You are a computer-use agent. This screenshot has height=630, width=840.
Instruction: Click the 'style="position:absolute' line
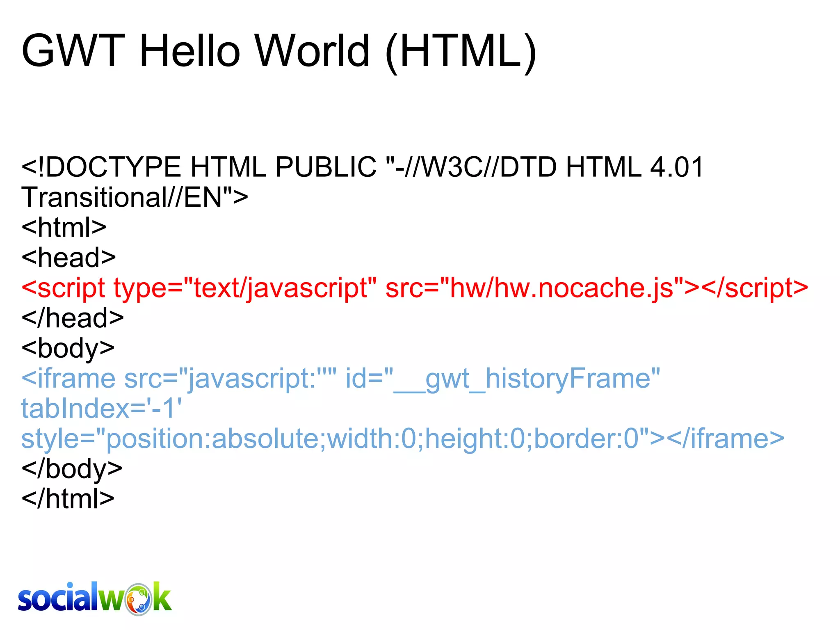click(x=403, y=439)
